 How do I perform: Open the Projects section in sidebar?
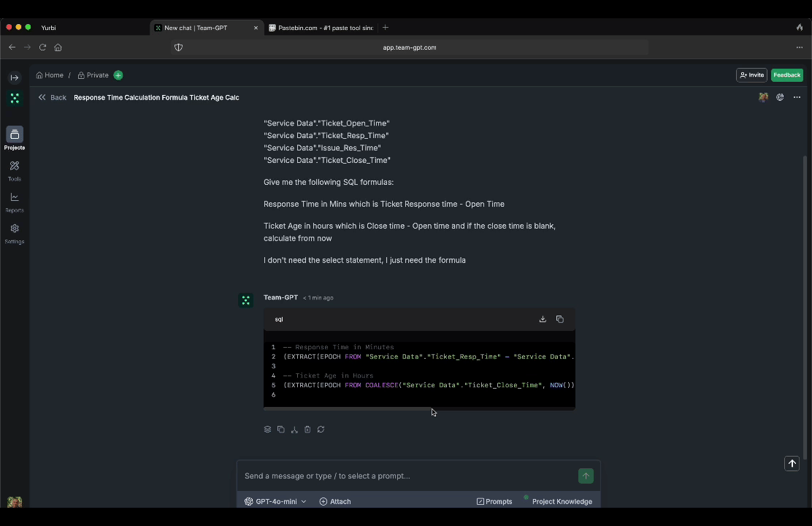click(x=15, y=137)
